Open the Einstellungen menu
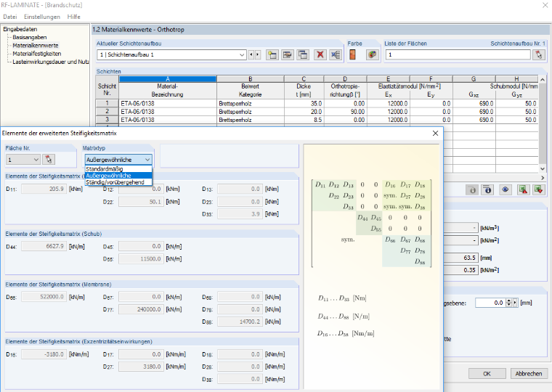Screen dimensions: 552x392 click(42, 17)
